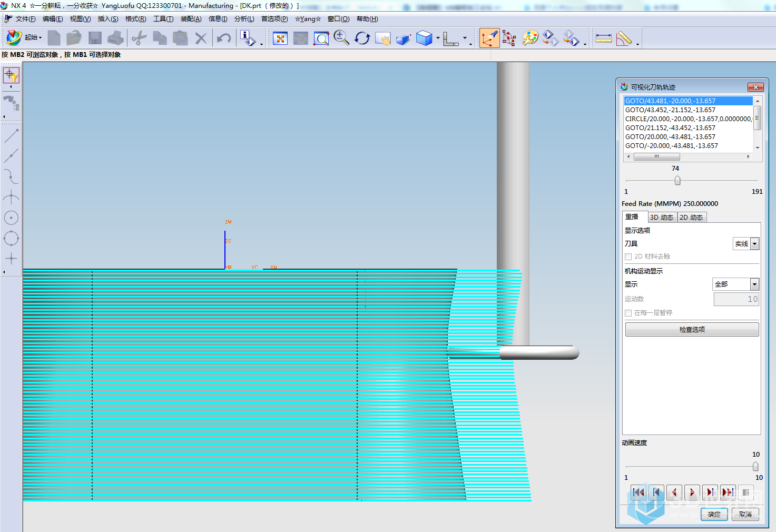
Task: Expand the rendering style dropdown arrow beside cube
Action: click(x=438, y=38)
